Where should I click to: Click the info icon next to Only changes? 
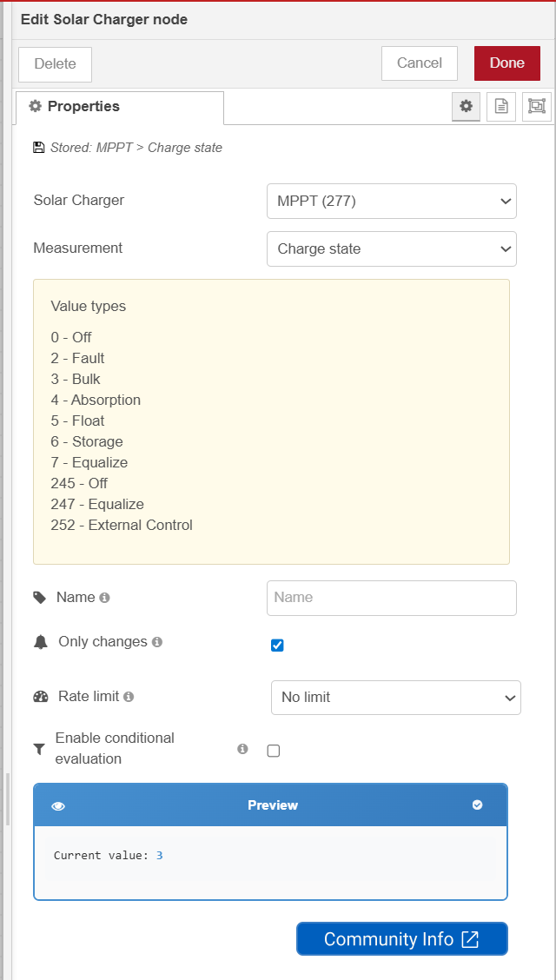point(157,642)
